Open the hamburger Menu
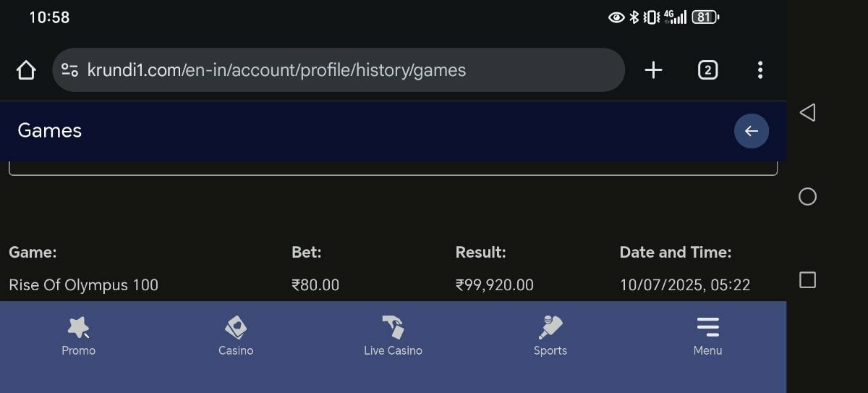 (707, 337)
